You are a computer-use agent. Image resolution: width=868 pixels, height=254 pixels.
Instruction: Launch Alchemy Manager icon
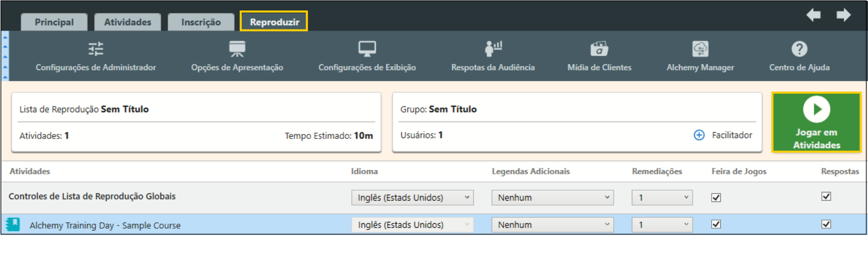point(700,49)
